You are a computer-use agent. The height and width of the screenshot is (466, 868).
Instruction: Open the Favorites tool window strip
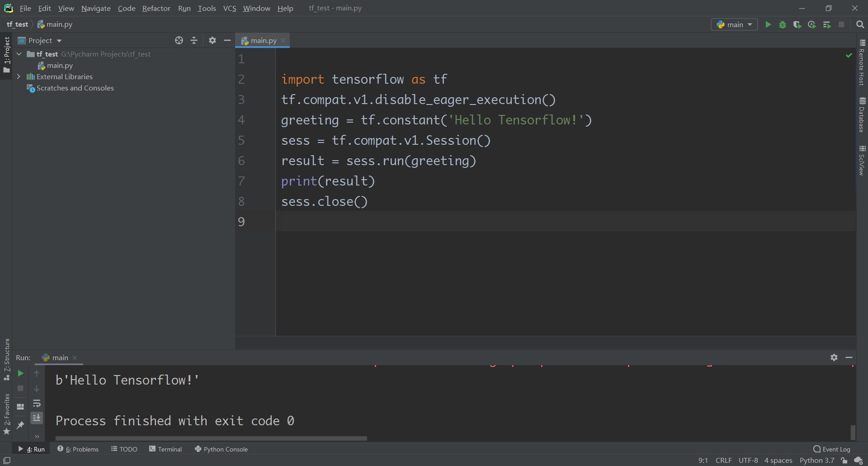(x=6, y=414)
